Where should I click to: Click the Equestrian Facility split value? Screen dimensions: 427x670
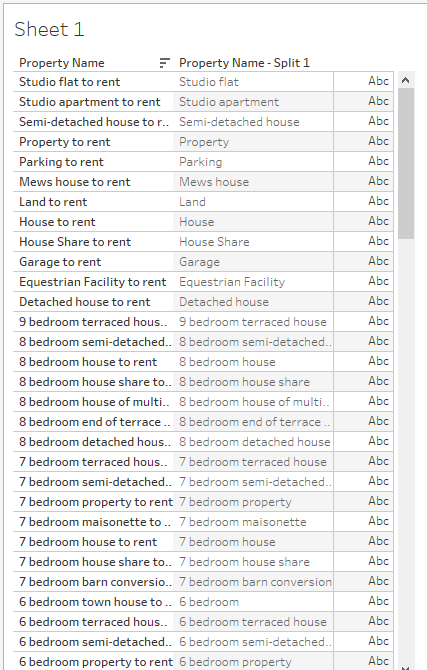pyautogui.click(x=232, y=282)
